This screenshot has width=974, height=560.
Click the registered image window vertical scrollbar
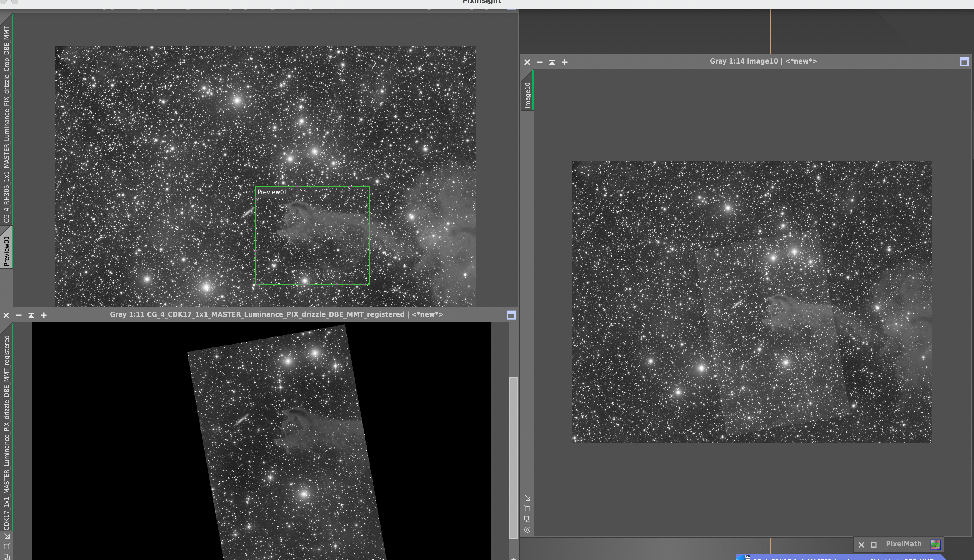pyautogui.click(x=513, y=458)
